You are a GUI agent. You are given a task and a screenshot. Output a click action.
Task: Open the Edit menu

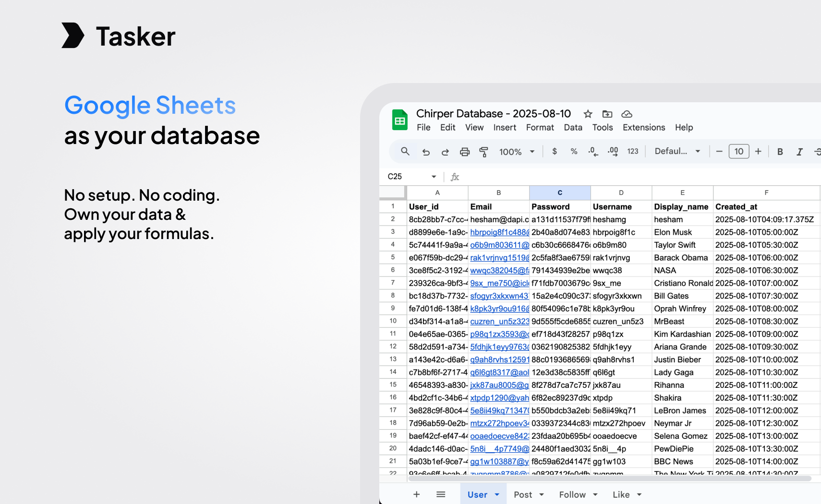447,128
